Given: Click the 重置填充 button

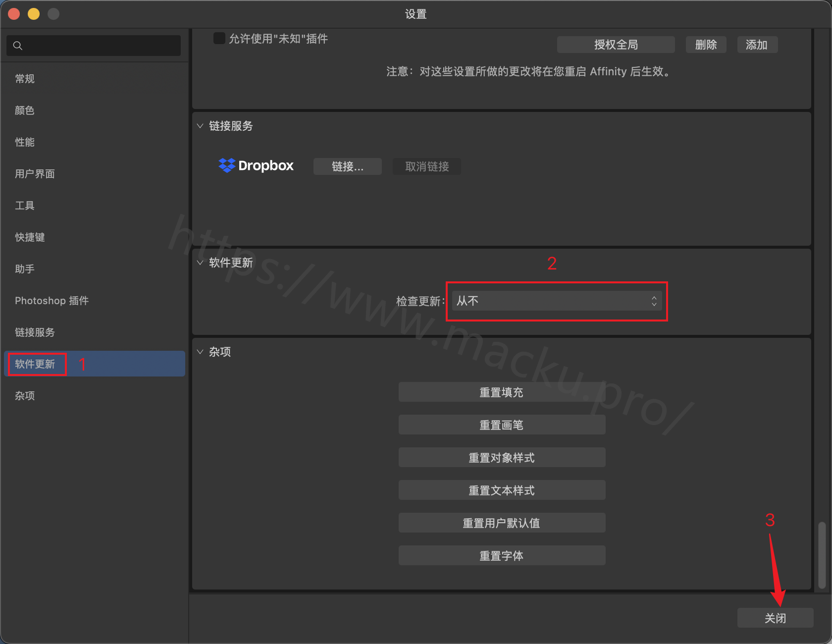Looking at the screenshot, I should (x=502, y=392).
